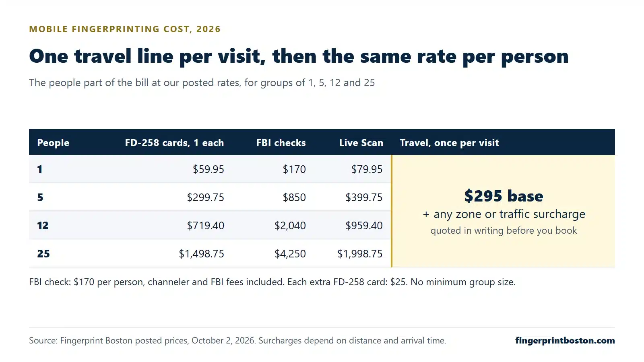Click the $1,998.75 Live Scan total
This screenshot has height=362, width=644.
coord(360,254)
